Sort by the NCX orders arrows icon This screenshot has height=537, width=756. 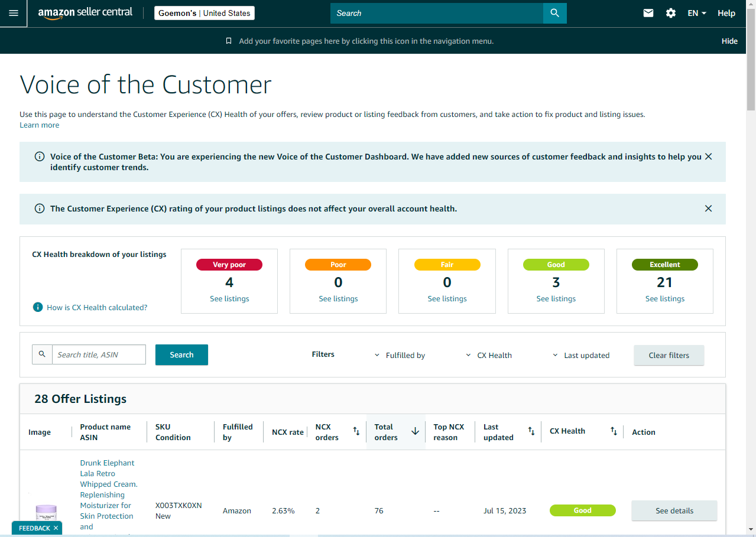[x=356, y=431]
